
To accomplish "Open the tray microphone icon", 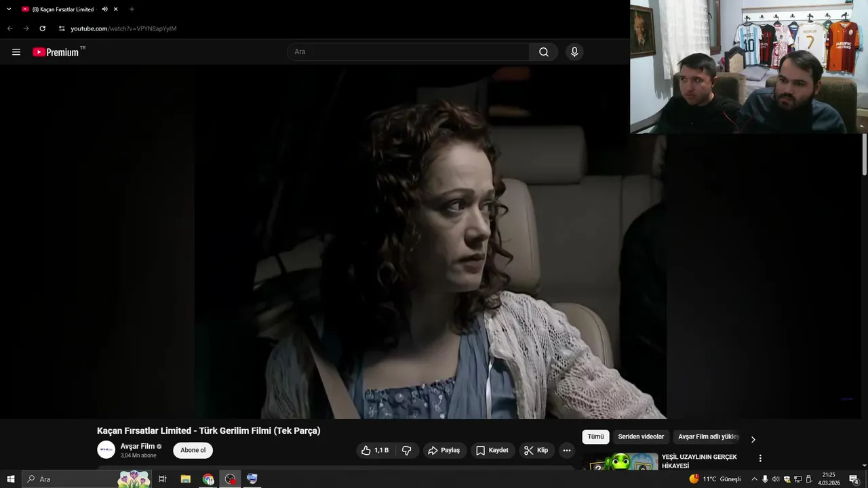I will 765,479.
